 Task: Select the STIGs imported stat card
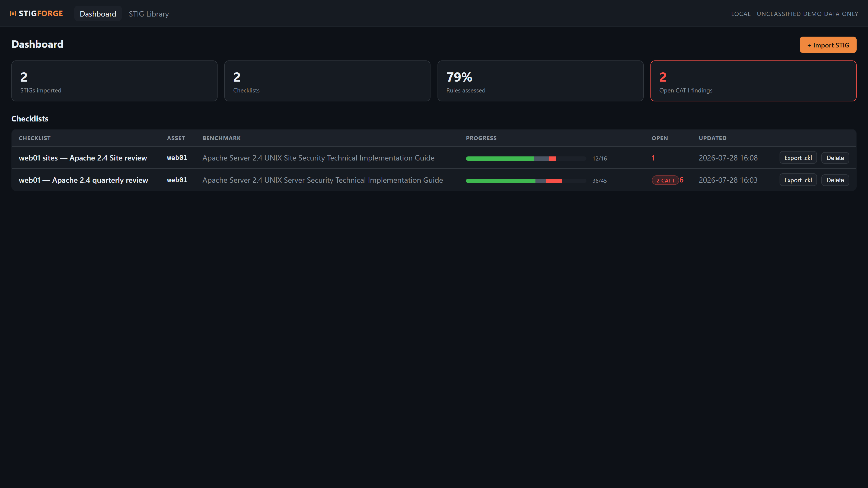[x=114, y=81]
